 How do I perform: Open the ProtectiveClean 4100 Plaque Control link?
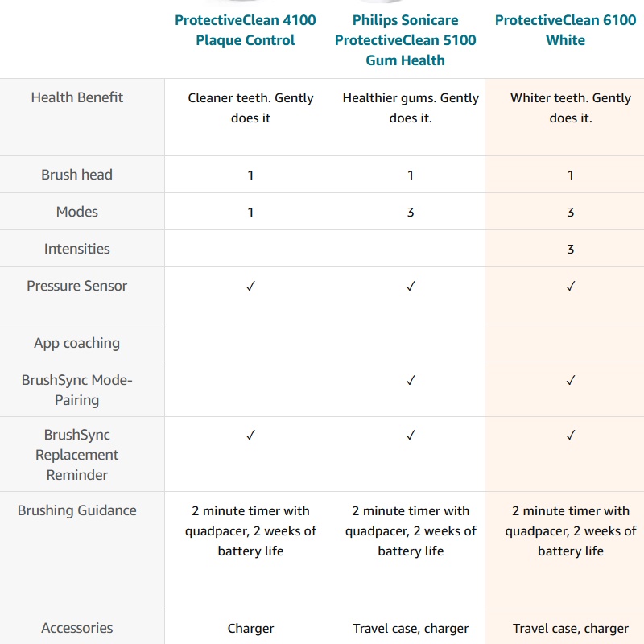[x=246, y=30]
